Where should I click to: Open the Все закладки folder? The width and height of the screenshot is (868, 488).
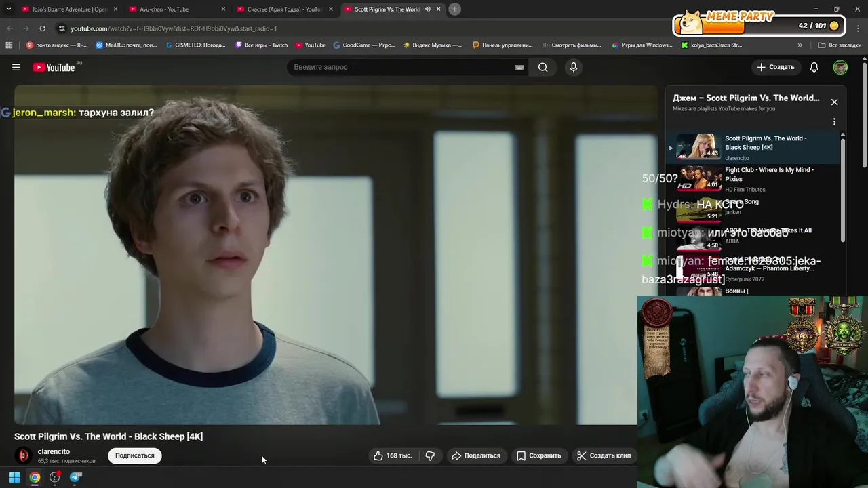click(x=840, y=45)
